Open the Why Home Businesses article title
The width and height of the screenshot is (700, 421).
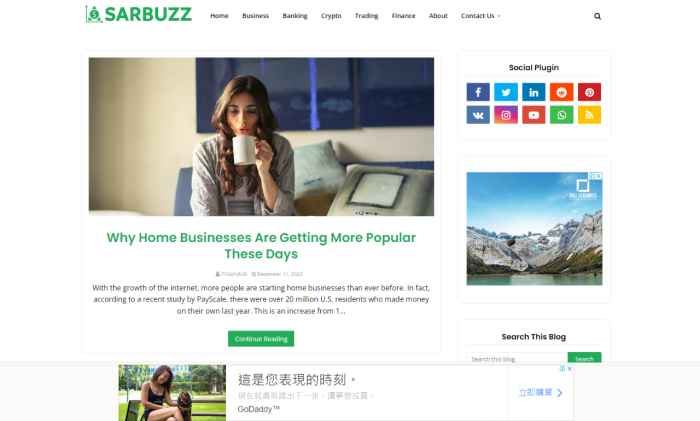pos(261,246)
